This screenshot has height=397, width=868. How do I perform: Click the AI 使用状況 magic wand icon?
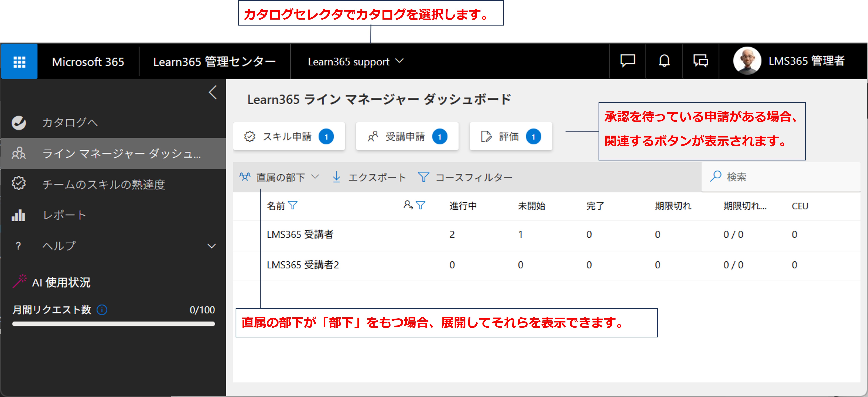[x=20, y=281]
